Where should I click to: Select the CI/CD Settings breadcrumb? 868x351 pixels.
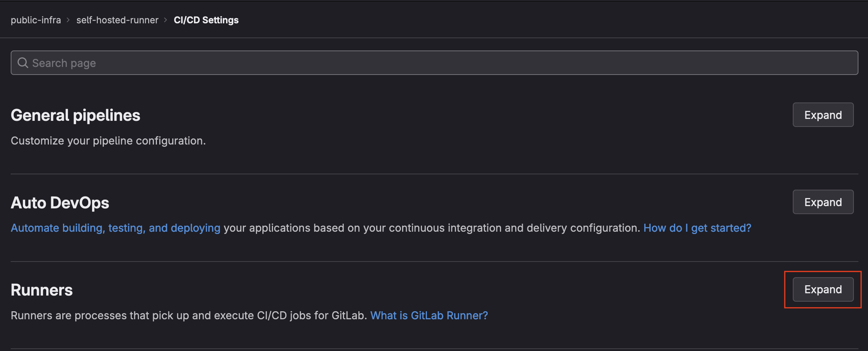(x=206, y=20)
